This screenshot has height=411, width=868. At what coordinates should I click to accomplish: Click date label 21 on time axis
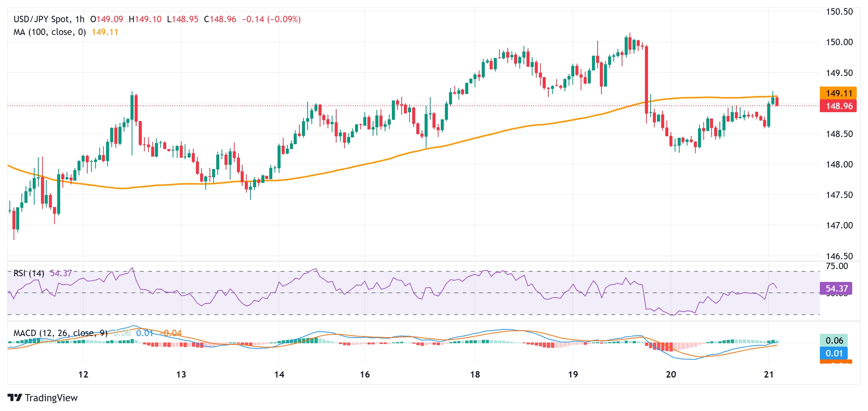click(x=769, y=374)
